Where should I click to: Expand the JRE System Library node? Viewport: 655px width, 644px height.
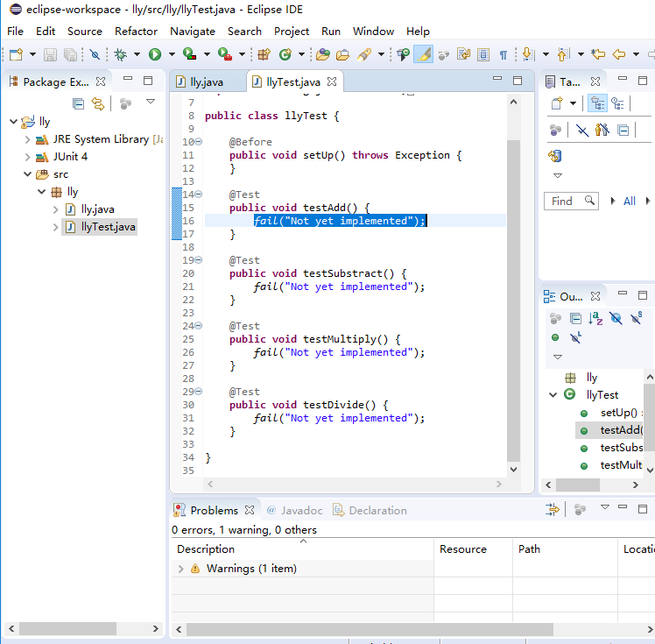[x=28, y=139]
